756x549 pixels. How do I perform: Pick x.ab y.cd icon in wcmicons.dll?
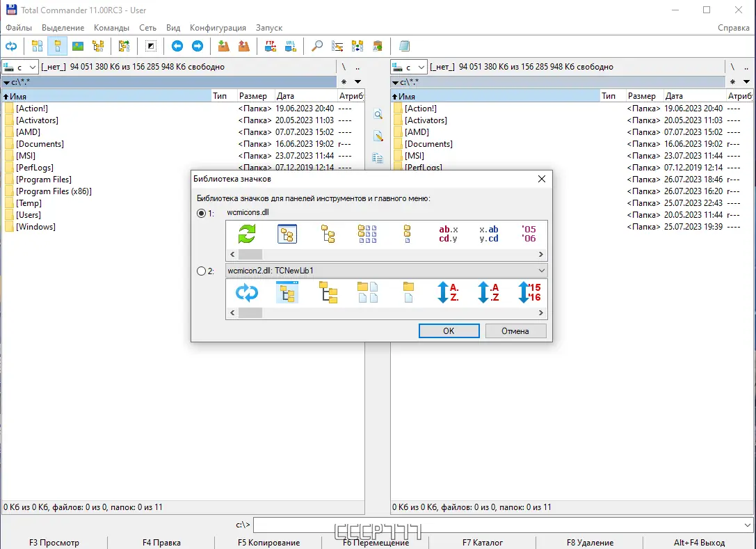pyautogui.click(x=489, y=234)
